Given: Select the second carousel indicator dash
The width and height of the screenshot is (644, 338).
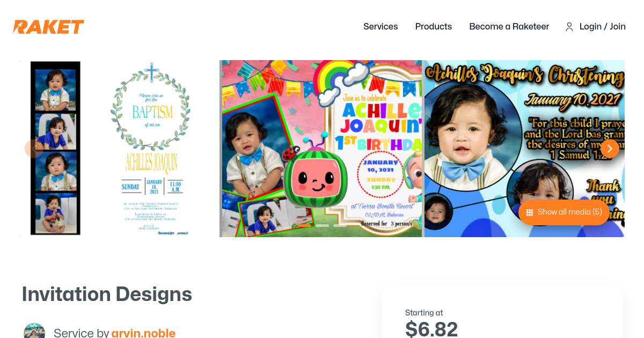Looking at the screenshot, I should [x=322, y=226].
